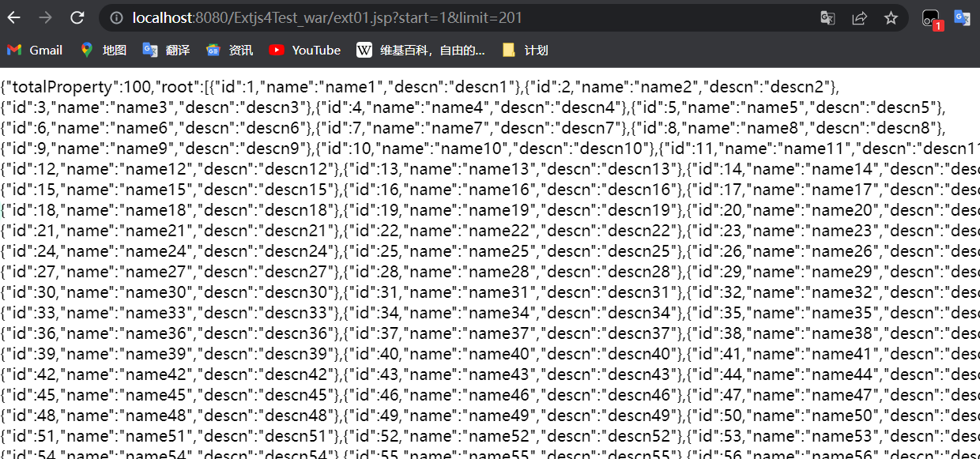Open the extension with red badge 1
Viewport: 980px width, 459px height.
932,19
